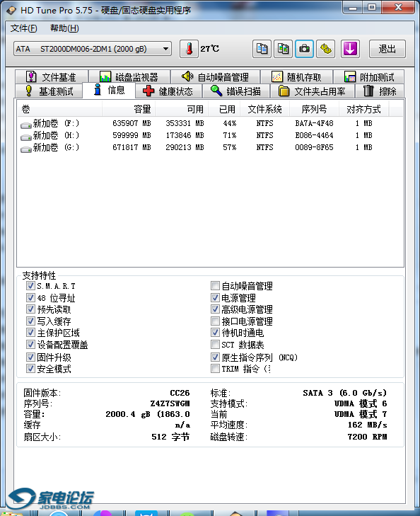The width and height of the screenshot is (420, 516).
Task: Toggle 固件升级 checkbox
Action: [x=30, y=357]
